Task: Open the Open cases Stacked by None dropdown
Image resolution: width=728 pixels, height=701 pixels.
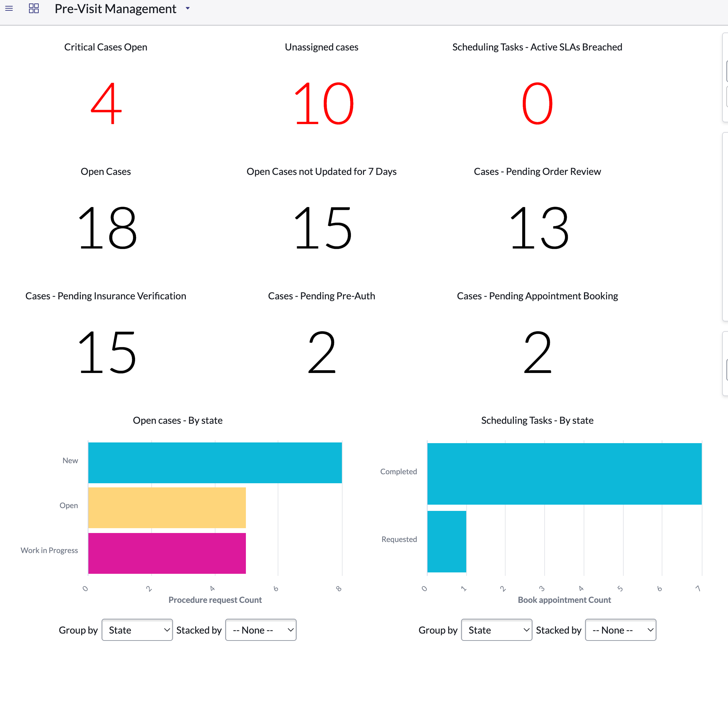Action: pyautogui.click(x=261, y=630)
